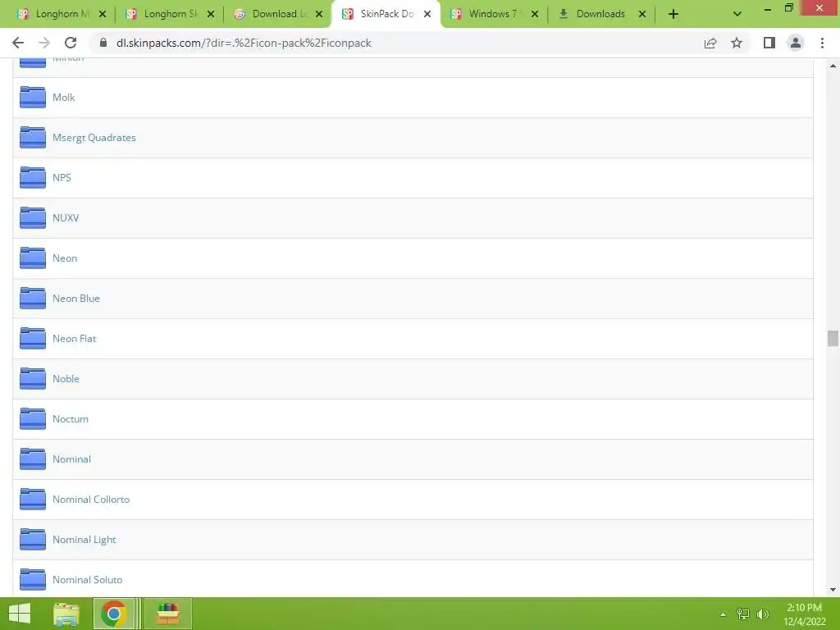
Task: Go forward with the browser arrow
Action: coord(44,43)
